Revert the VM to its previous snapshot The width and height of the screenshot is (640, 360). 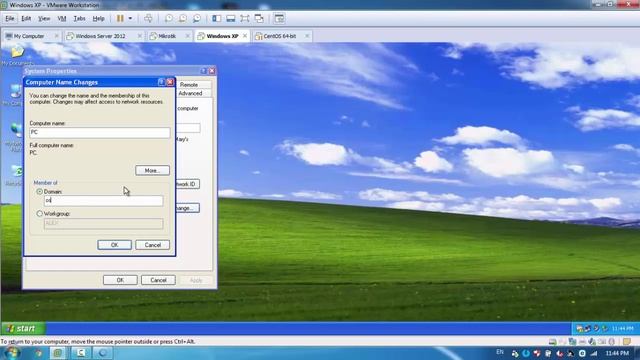click(183, 18)
